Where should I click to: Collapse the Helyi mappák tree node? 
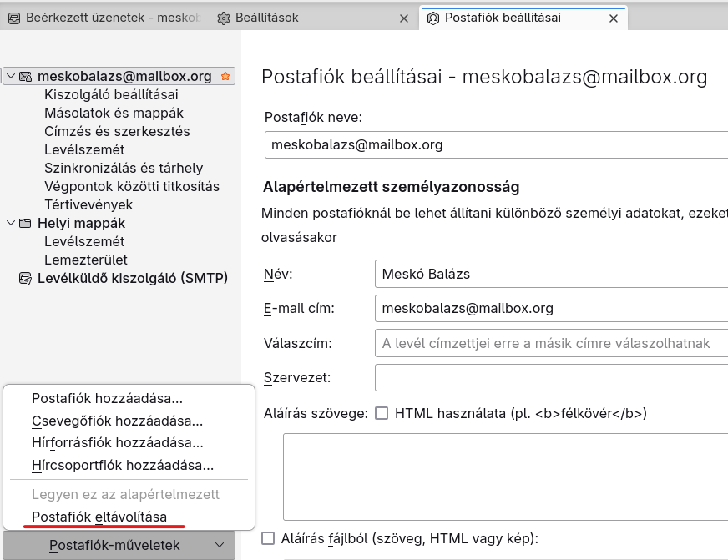click(x=10, y=224)
